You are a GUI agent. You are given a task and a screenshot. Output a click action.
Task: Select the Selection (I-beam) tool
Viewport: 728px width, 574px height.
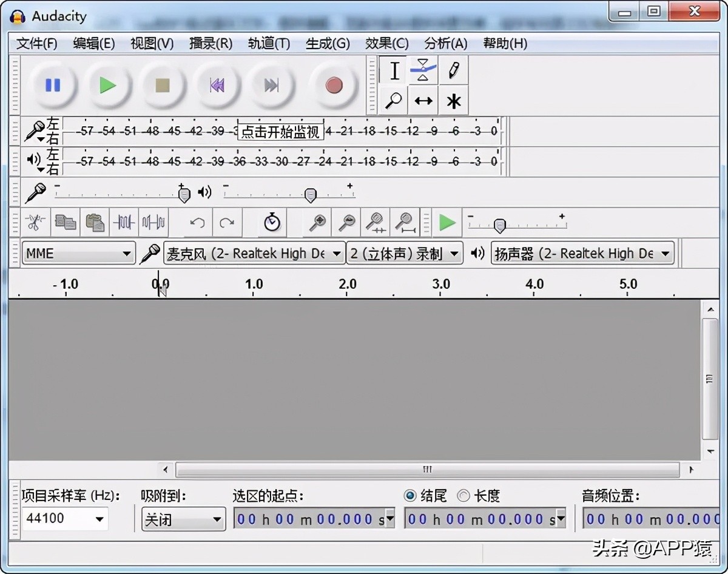click(x=393, y=70)
